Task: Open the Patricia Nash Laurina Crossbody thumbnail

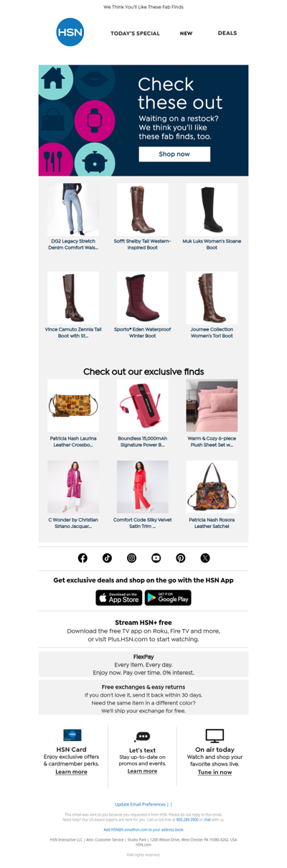Action: 73,406
